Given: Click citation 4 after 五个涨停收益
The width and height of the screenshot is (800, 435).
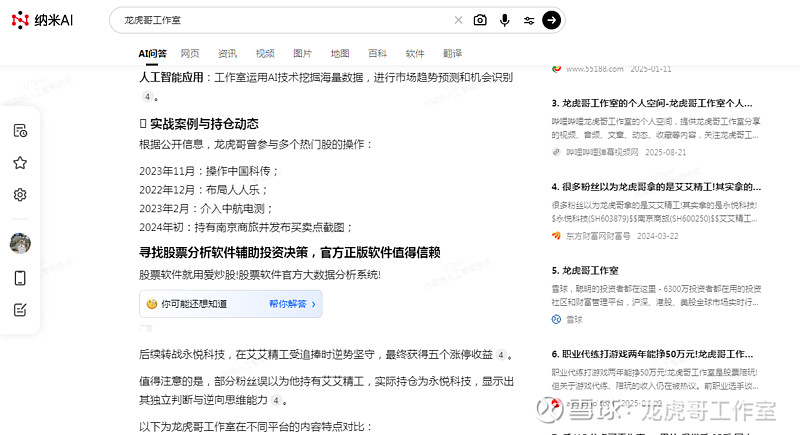Looking at the screenshot, I should [x=501, y=354].
